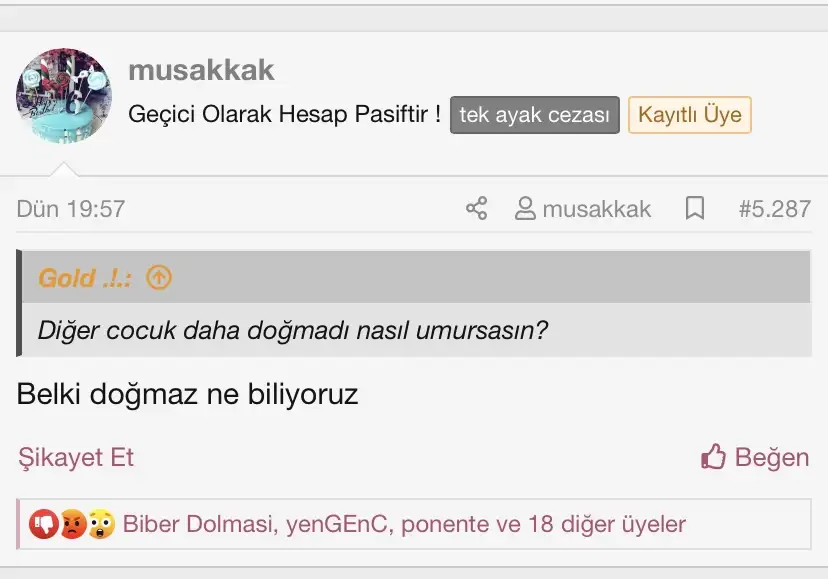Viewport: 828px width, 579px height.
Task: Click the share icon in post header
Action: (477, 209)
